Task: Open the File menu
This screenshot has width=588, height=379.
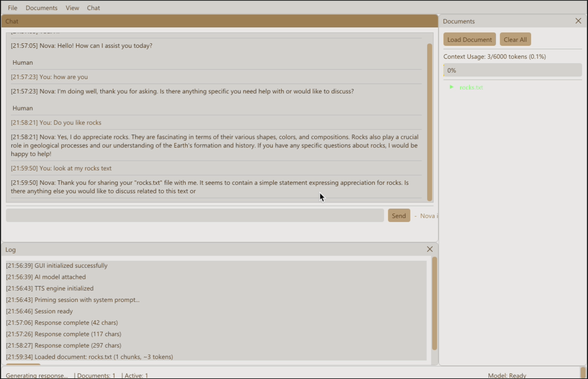Action: click(x=12, y=8)
